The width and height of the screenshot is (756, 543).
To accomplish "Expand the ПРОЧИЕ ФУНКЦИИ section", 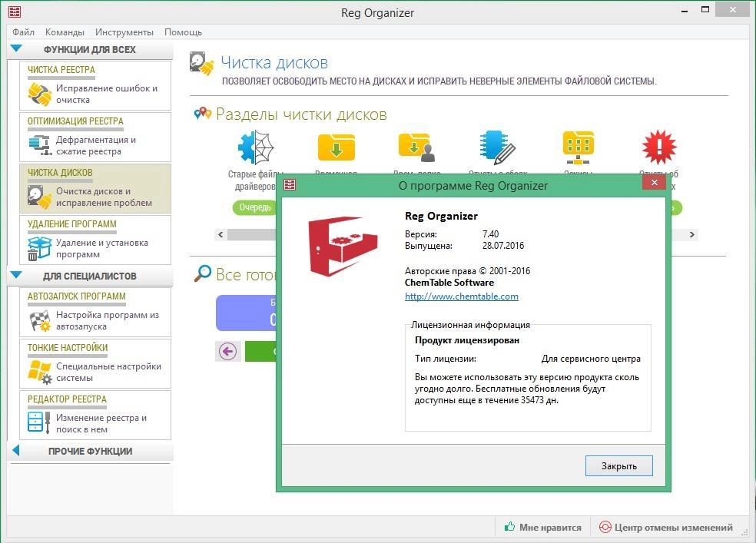I will click(16, 451).
